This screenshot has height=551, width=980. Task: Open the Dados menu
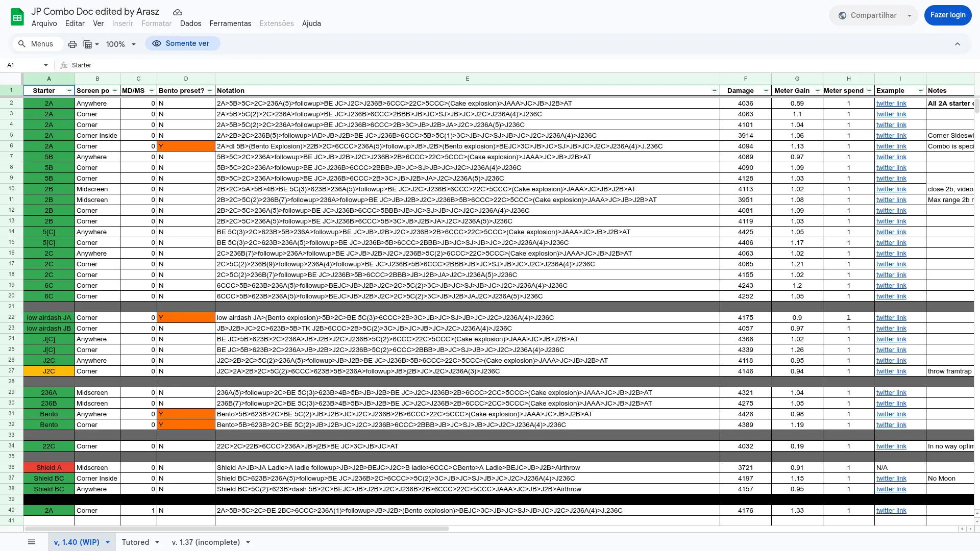[x=190, y=23]
